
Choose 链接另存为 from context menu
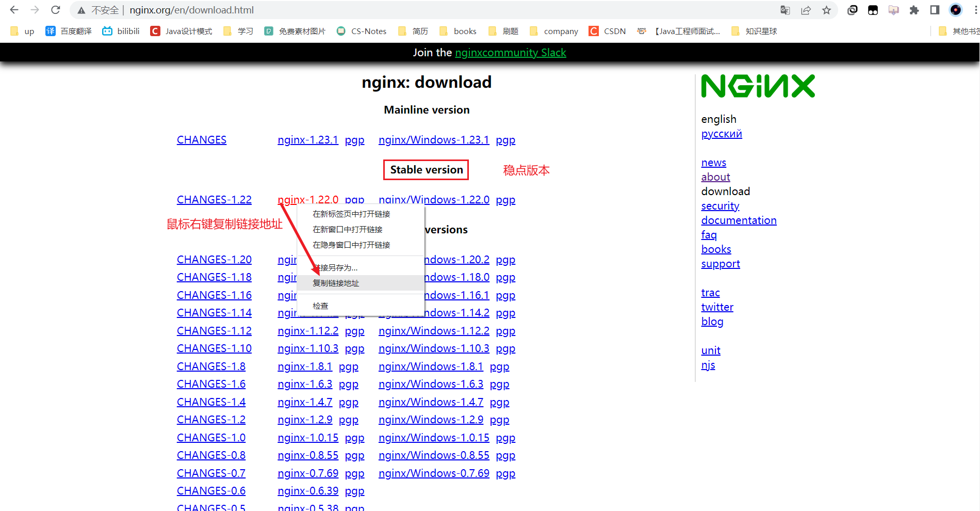[361, 268]
